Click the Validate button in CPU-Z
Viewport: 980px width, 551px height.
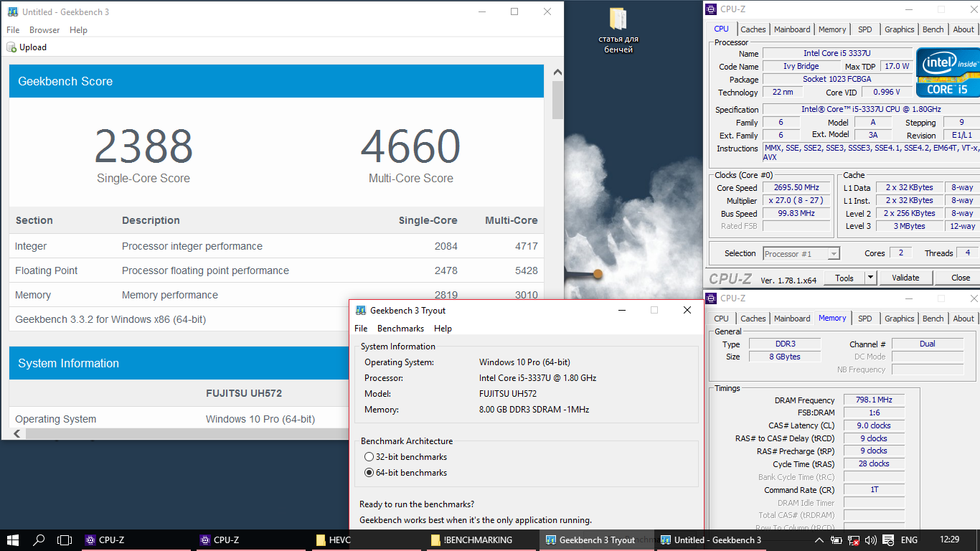tap(905, 278)
